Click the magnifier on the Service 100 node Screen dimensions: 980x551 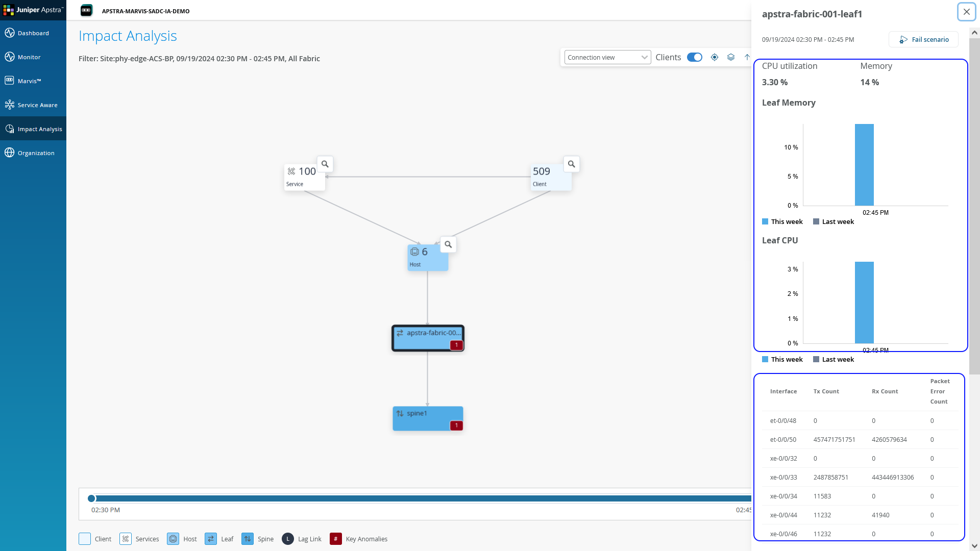tap(325, 164)
